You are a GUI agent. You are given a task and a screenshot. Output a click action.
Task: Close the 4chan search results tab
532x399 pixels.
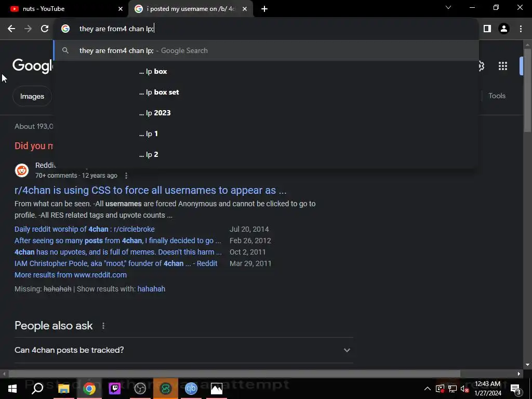tap(245, 9)
